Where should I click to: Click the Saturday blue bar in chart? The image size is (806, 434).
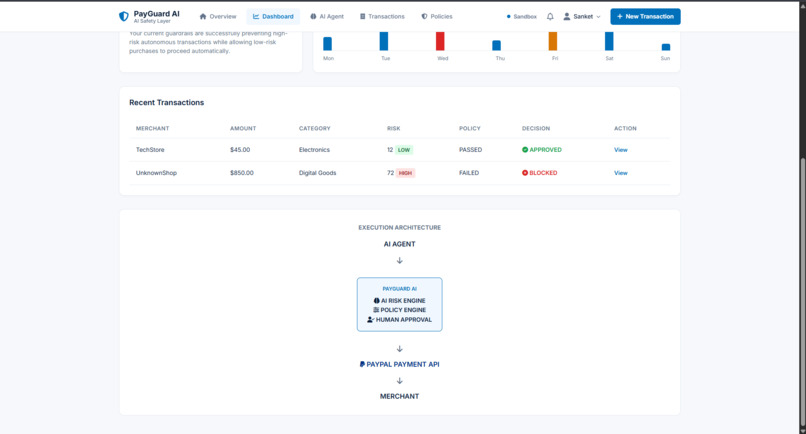609,41
